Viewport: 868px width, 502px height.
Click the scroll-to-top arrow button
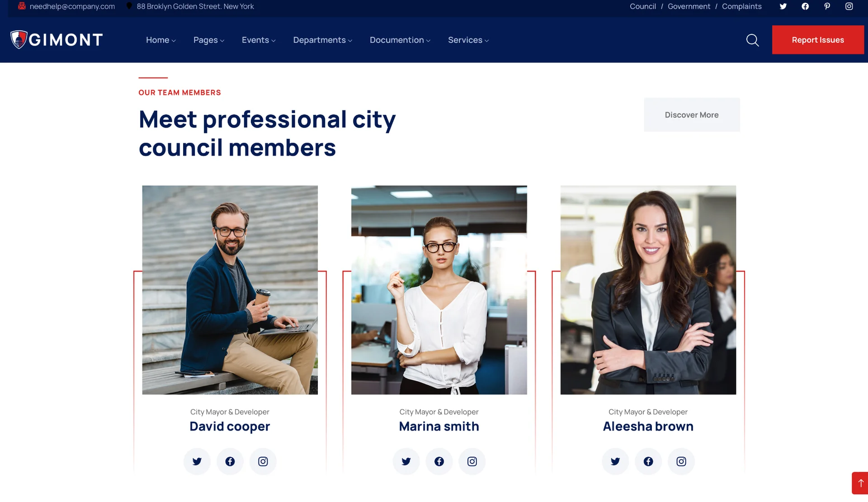[x=860, y=483]
